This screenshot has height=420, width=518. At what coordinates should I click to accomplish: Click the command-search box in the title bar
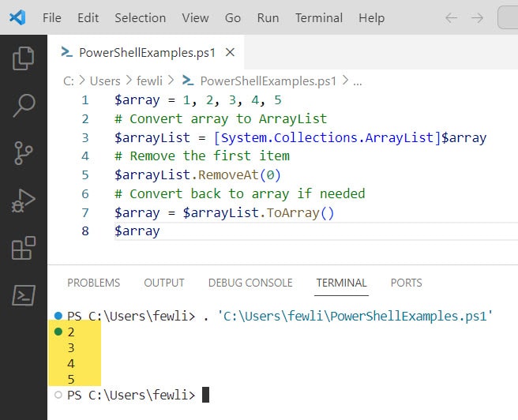coord(508,18)
